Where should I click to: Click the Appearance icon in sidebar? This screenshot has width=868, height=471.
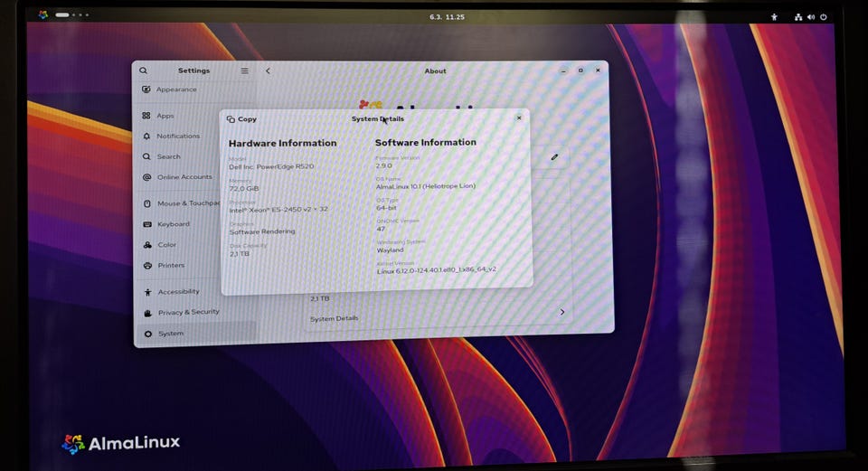tap(146, 89)
